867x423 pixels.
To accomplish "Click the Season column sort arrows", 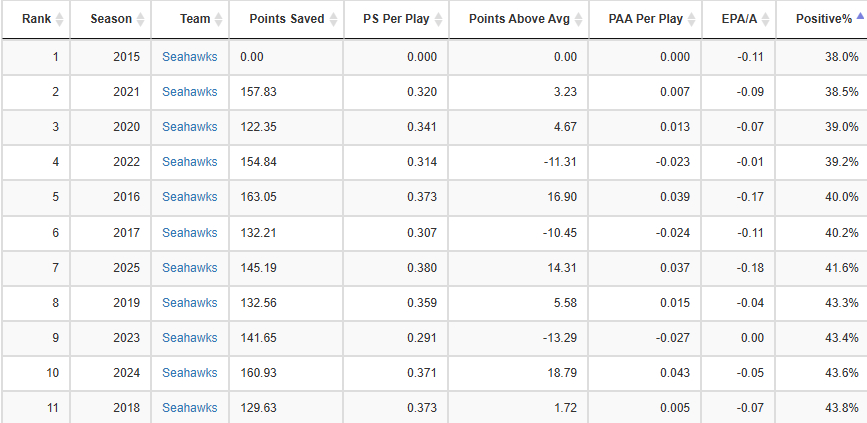I will [x=139, y=19].
